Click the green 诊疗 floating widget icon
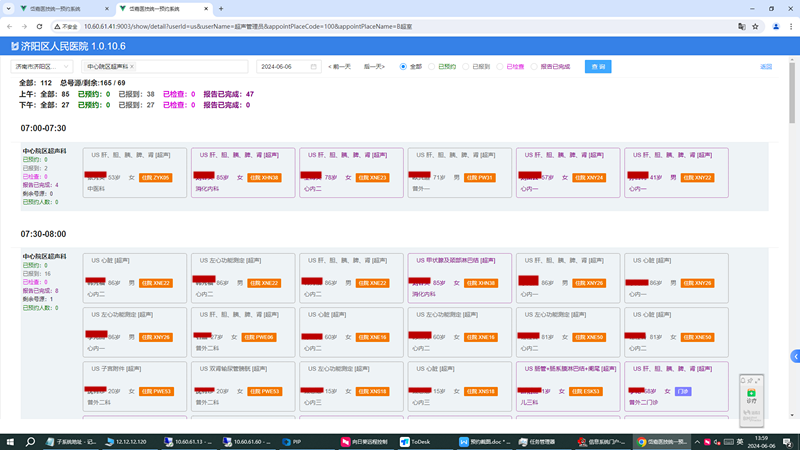This screenshot has width=800, height=450. 752,394
